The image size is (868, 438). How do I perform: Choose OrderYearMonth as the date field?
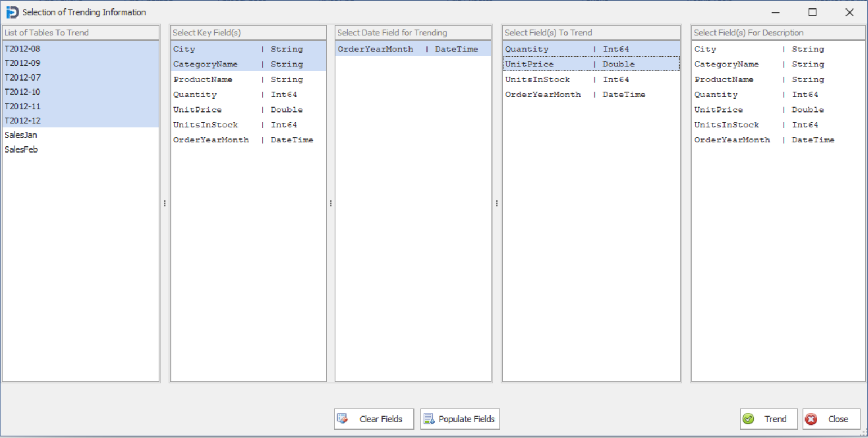[375, 49]
